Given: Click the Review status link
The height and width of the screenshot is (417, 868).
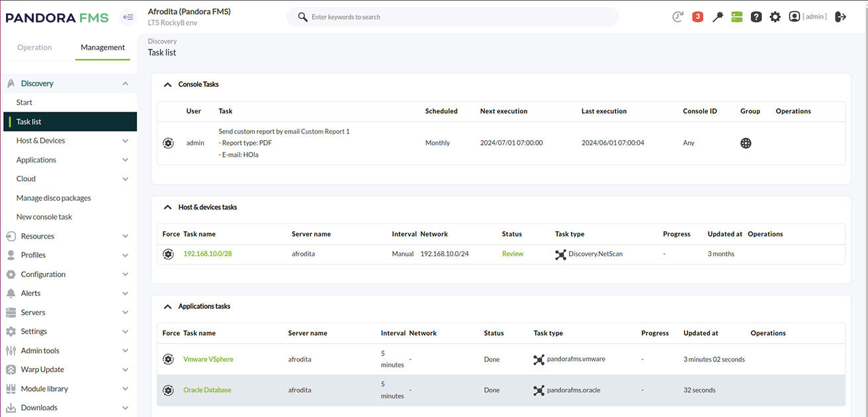Looking at the screenshot, I should [x=512, y=254].
